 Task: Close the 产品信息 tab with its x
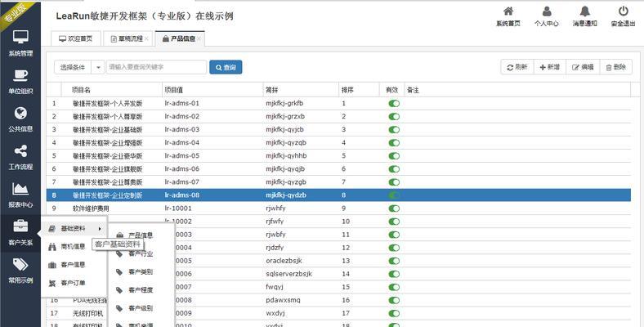point(199,39)
